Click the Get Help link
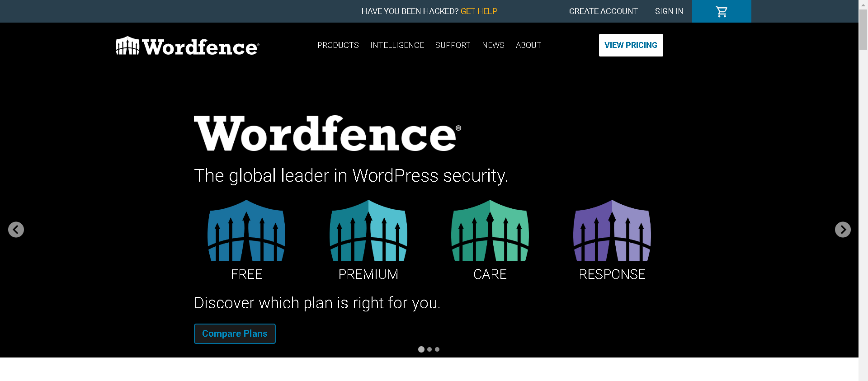This screenshot has height=381, width=868. point(479,11)
